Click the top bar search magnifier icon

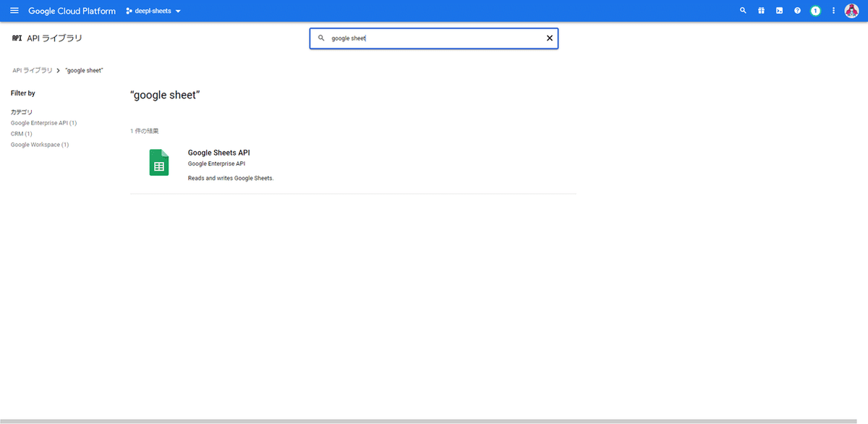click(743, 11)
